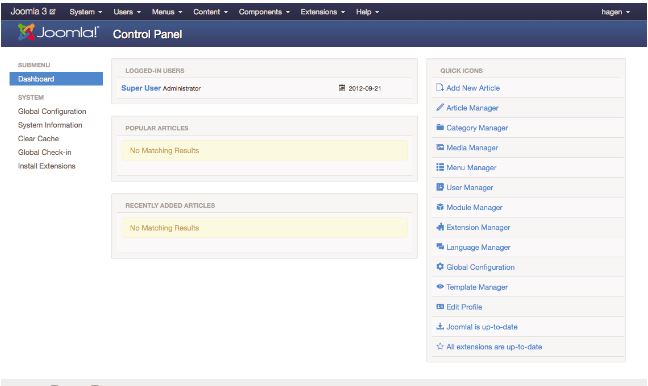Click the Control Panel page title
648x386 pixels.
[x=148, y=34]
